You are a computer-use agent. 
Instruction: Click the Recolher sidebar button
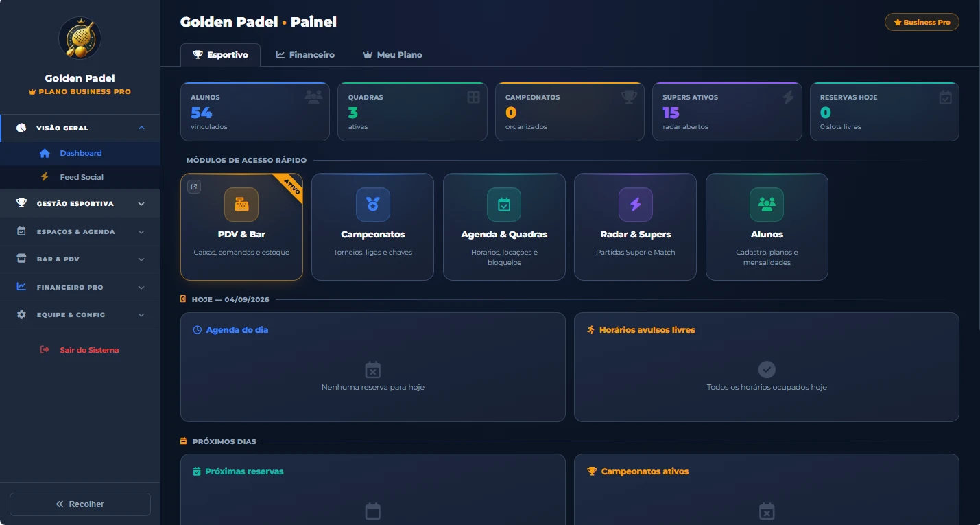point(80,504)
